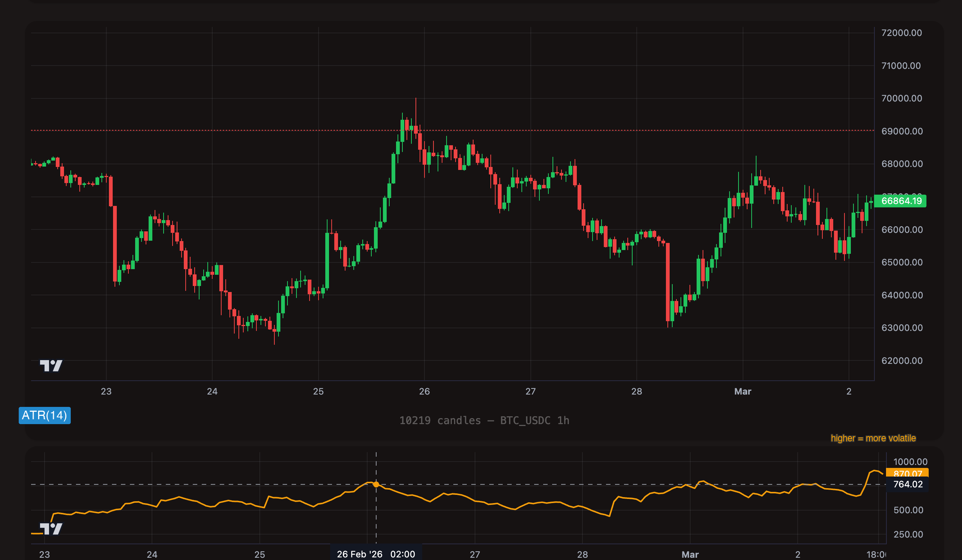Image resolution: width=962 pixels, height=560 pixels.
Task: Click the orange ATR value tag 870.07
Action: pyautogui.click(x=908, y=474)
